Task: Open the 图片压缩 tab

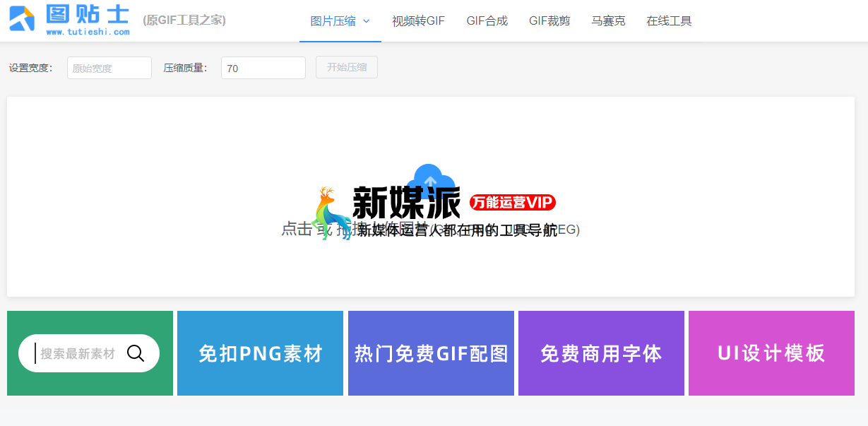Action: [340, 21]
